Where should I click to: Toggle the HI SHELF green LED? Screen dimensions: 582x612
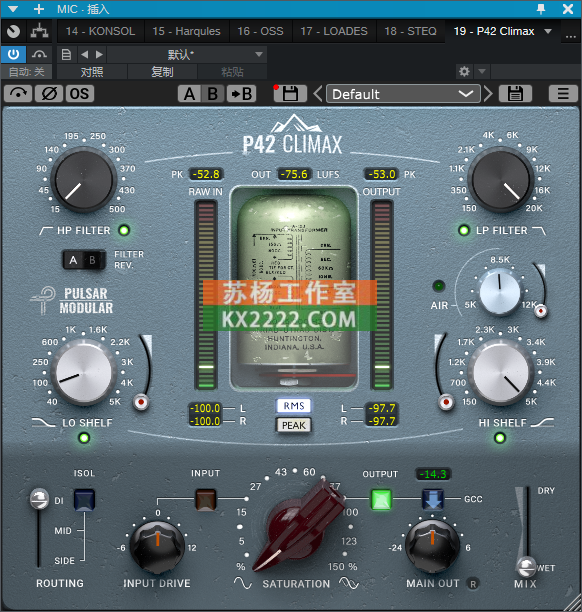[500, 438]
